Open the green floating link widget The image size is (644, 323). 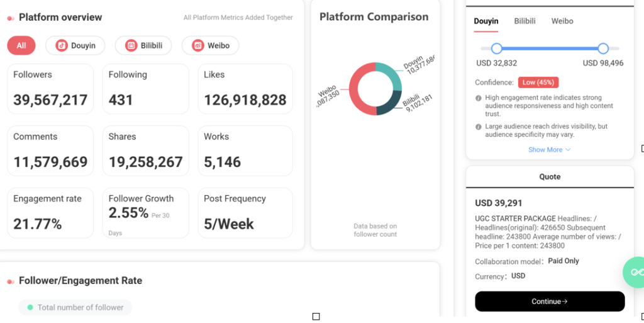point(635,272)
